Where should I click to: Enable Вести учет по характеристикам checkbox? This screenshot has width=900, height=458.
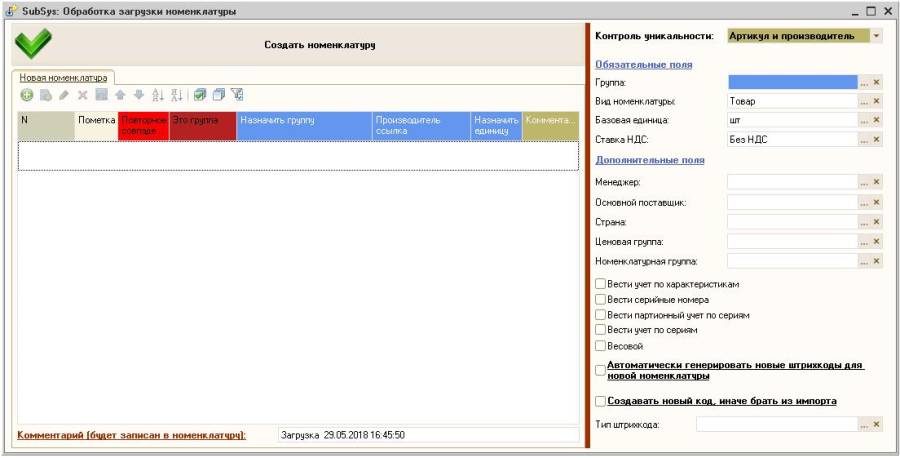click(x=600, y=284)
